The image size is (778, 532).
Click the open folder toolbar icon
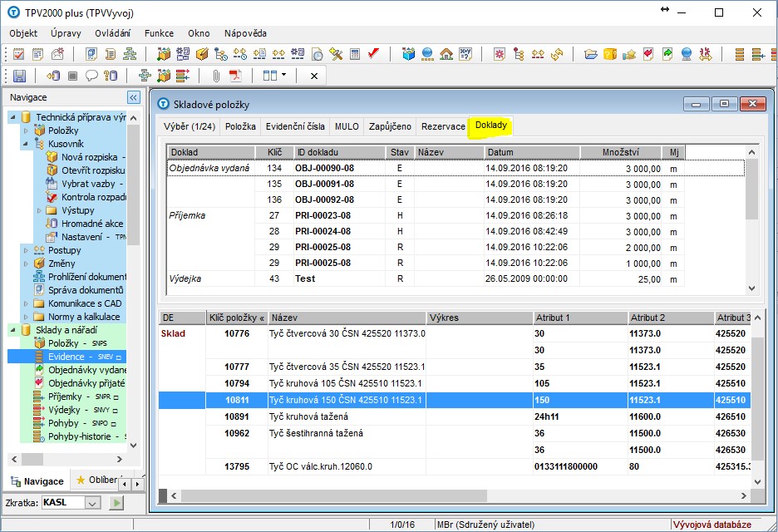point(590,54)
